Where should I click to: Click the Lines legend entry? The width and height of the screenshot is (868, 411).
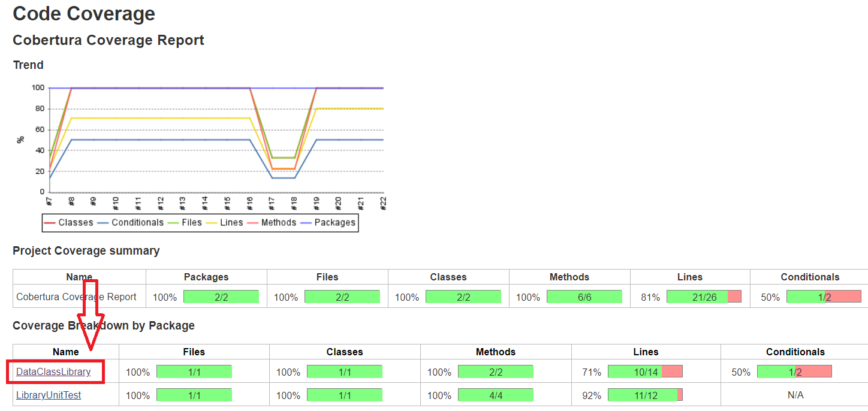point(224,222)
